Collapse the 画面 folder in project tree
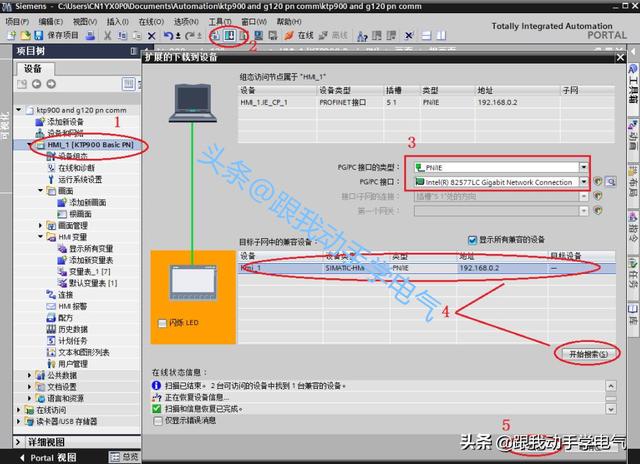The height and width of the screenshot is (464, 640). 40,190
